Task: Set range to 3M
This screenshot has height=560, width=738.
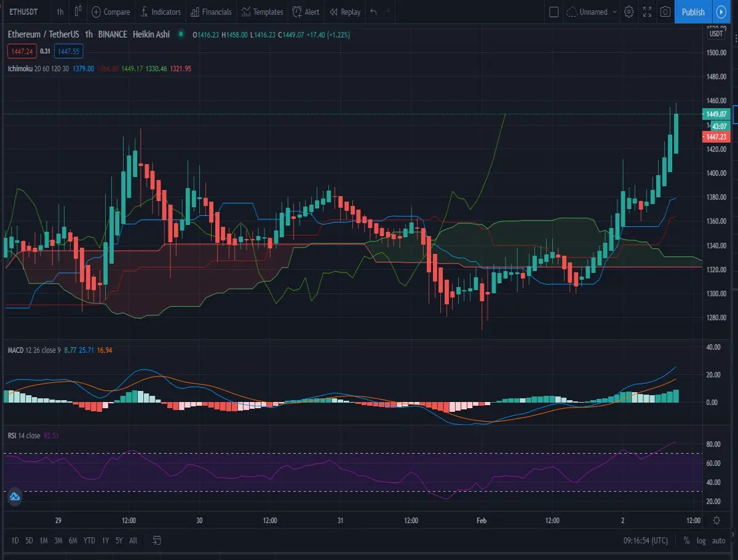Action: (58, 540)
